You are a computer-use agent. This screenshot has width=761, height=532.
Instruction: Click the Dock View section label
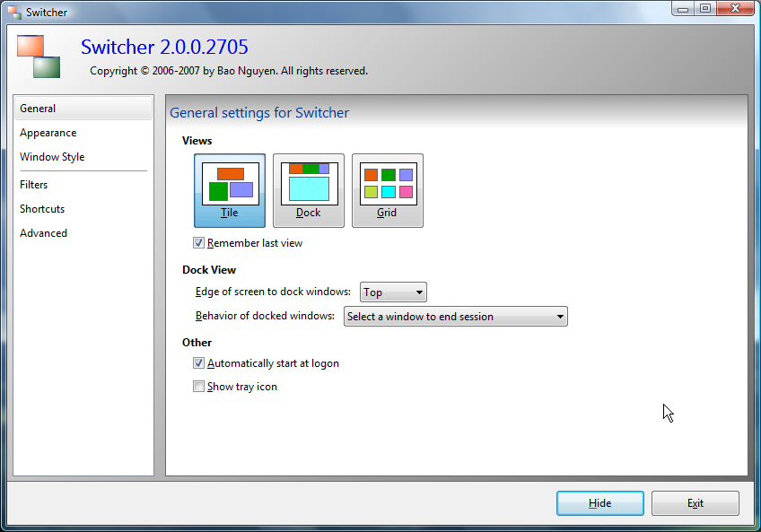coord(209,270)
